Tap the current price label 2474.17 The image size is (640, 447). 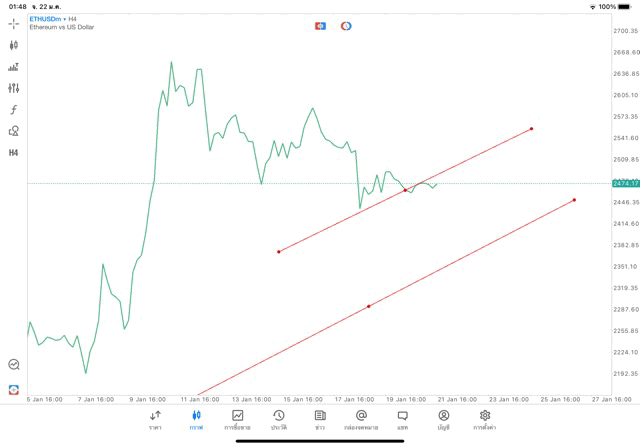[625, 183]
